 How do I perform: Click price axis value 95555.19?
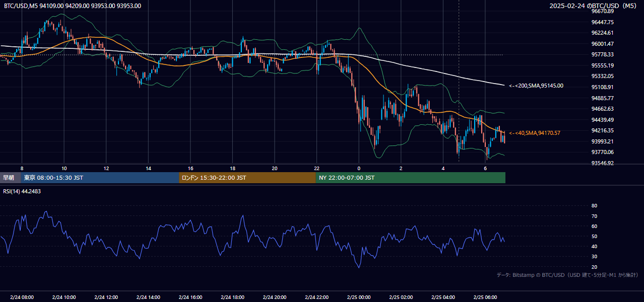(x=602, y=65)
